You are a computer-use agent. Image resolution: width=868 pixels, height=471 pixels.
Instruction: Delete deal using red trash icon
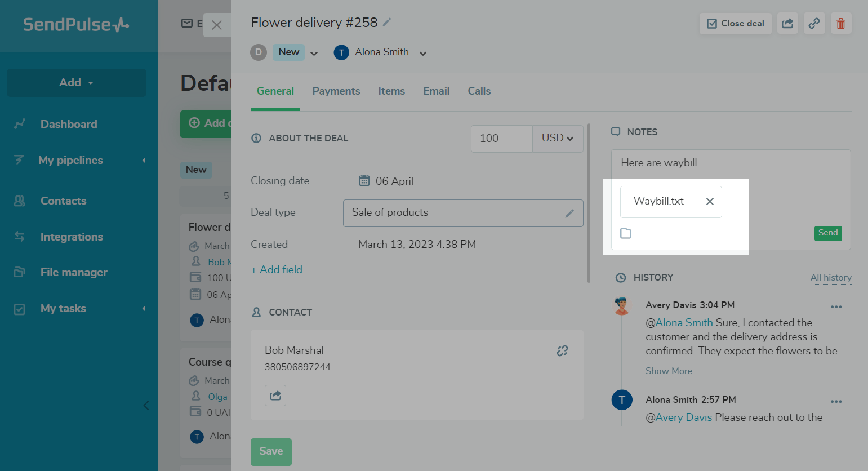(841, 24)
